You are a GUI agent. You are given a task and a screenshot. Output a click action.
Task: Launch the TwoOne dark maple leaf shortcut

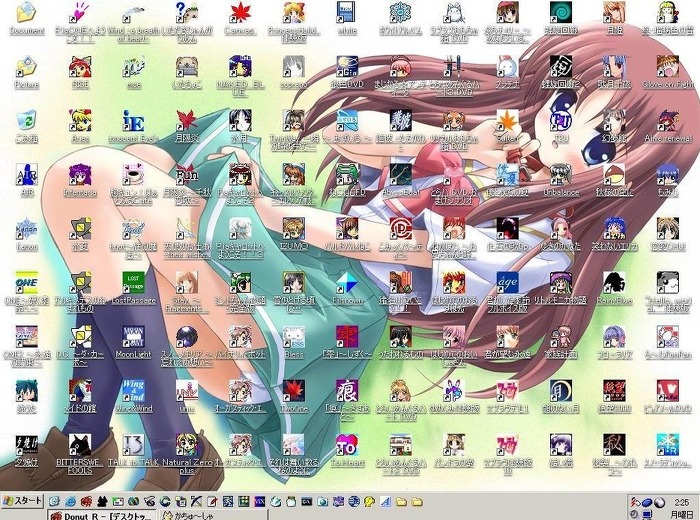[294, 391]
